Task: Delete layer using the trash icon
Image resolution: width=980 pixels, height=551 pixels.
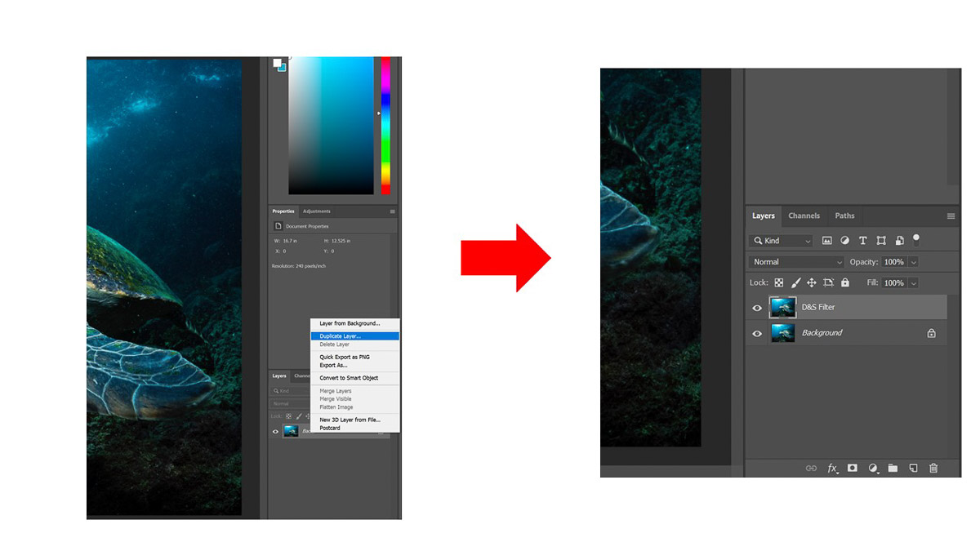Action: [x=933, y=469]
